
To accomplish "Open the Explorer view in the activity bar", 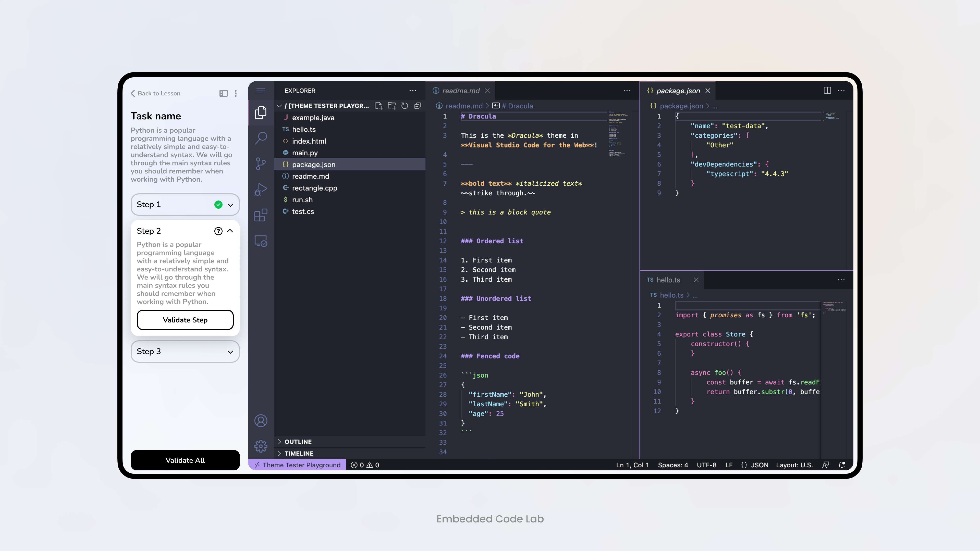I will pos(261,112).
